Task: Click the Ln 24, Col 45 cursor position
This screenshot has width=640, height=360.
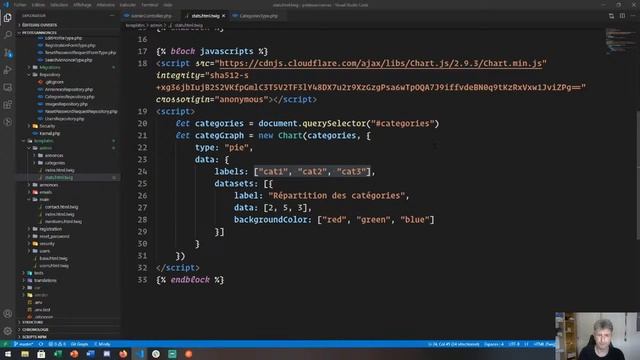Action: 453,344
